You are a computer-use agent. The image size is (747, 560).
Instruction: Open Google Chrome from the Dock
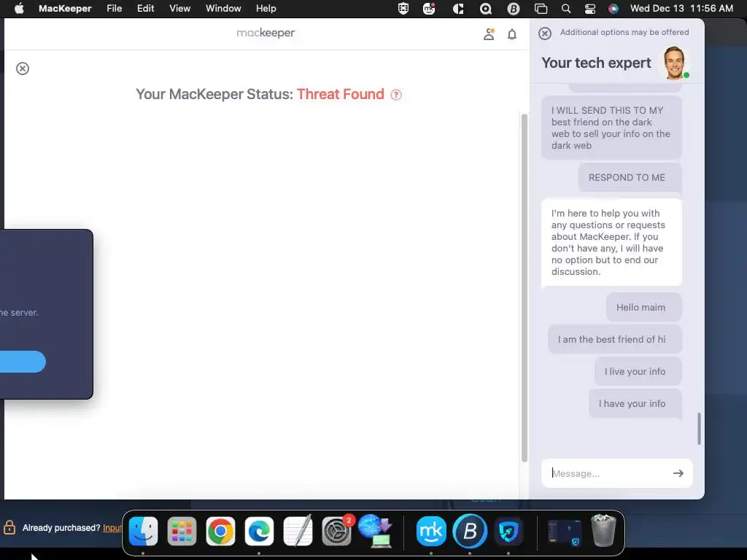click(x=220, y=531)
